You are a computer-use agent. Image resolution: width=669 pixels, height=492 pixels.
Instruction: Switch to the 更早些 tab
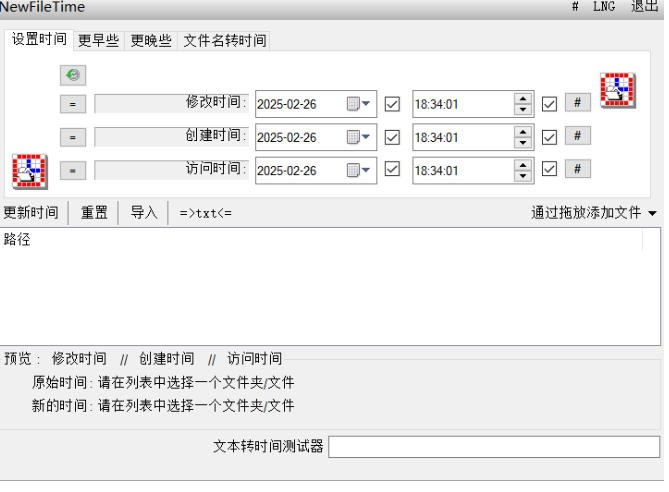[99, 41]
